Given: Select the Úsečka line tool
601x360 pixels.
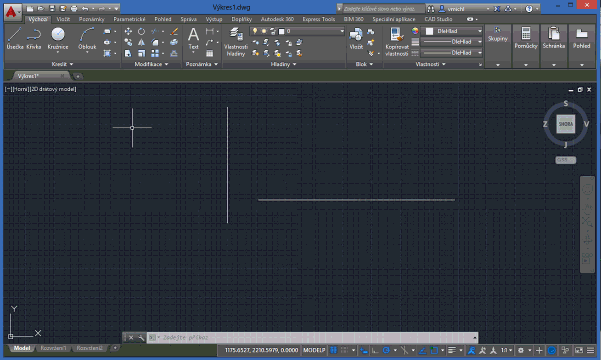Looking at the screenshot, I should (x=15, y=38).
